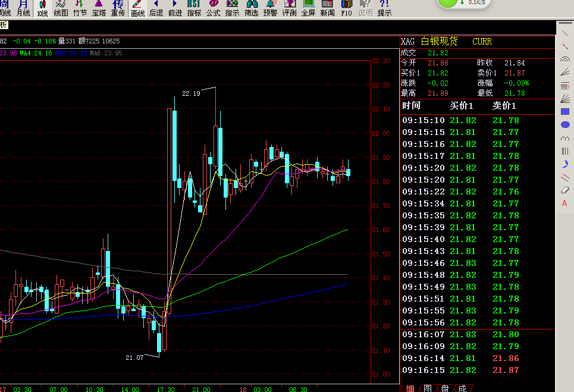Switch to 全屏 fullscreen view
The height and width of the screenshot is (392, 574).
point(308,8)
